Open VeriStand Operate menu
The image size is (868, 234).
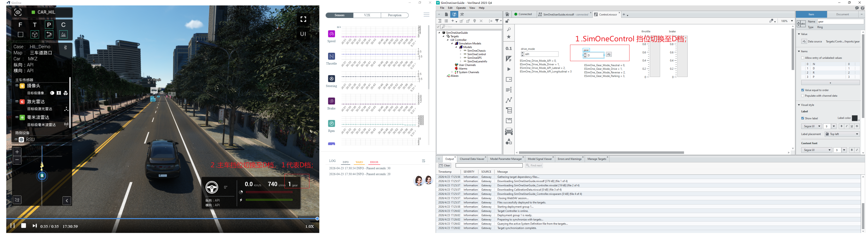(461, 8)
